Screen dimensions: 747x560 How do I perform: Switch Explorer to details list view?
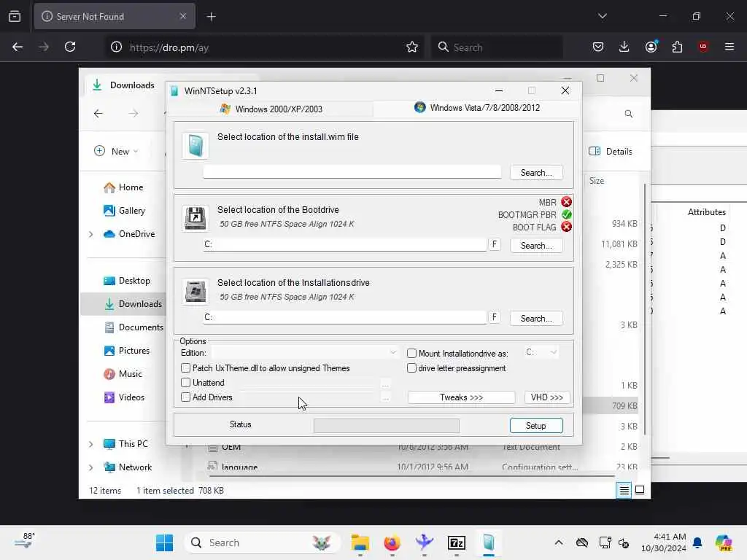(x=624, y=490)
